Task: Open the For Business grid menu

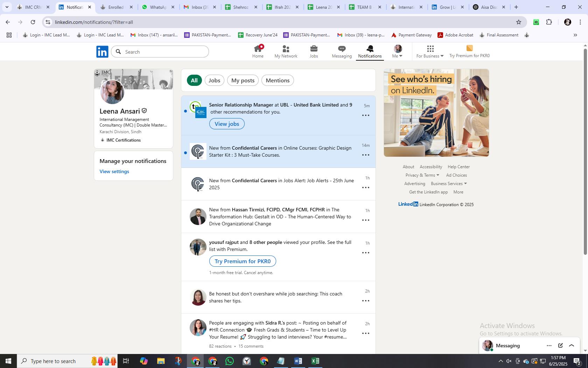Action: tap(430, 52)
